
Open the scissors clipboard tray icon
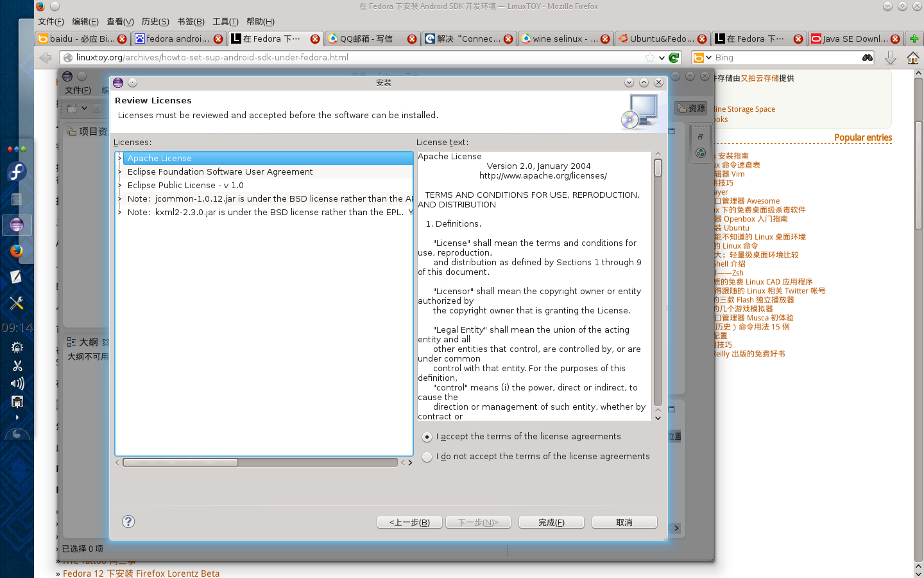coord(17,365)
